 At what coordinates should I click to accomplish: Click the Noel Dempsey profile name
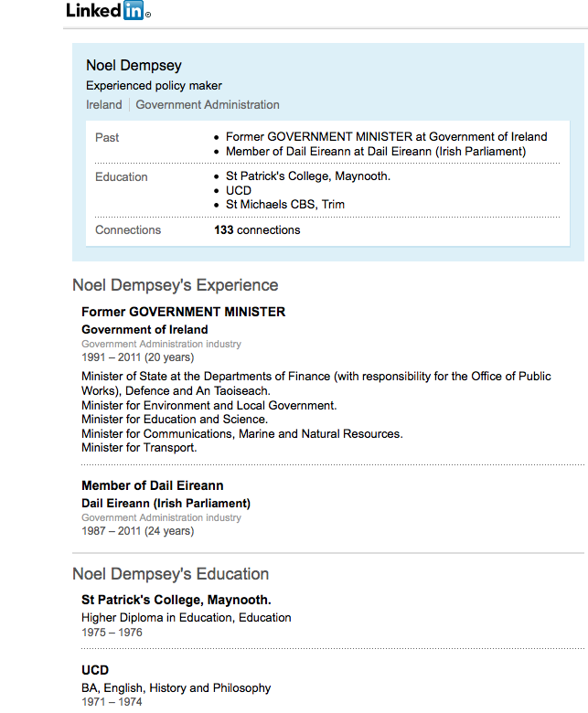pyautogui.click(x=134, y=66)
